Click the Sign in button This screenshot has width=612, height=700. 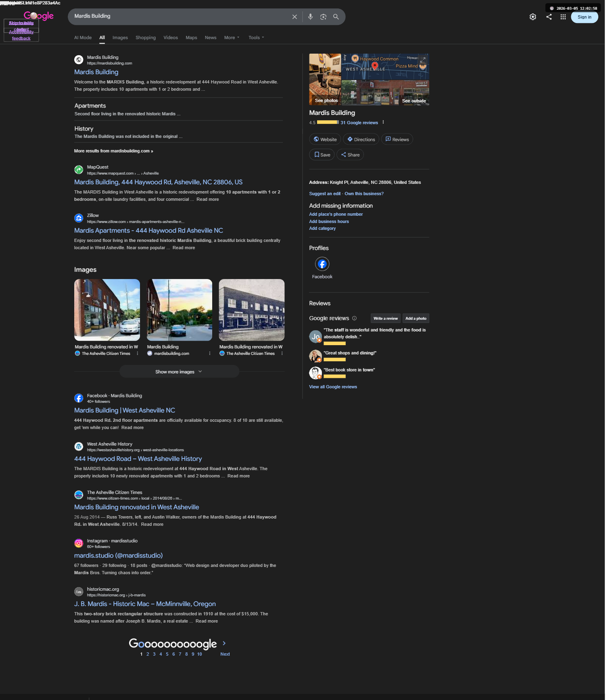point(584,17)
